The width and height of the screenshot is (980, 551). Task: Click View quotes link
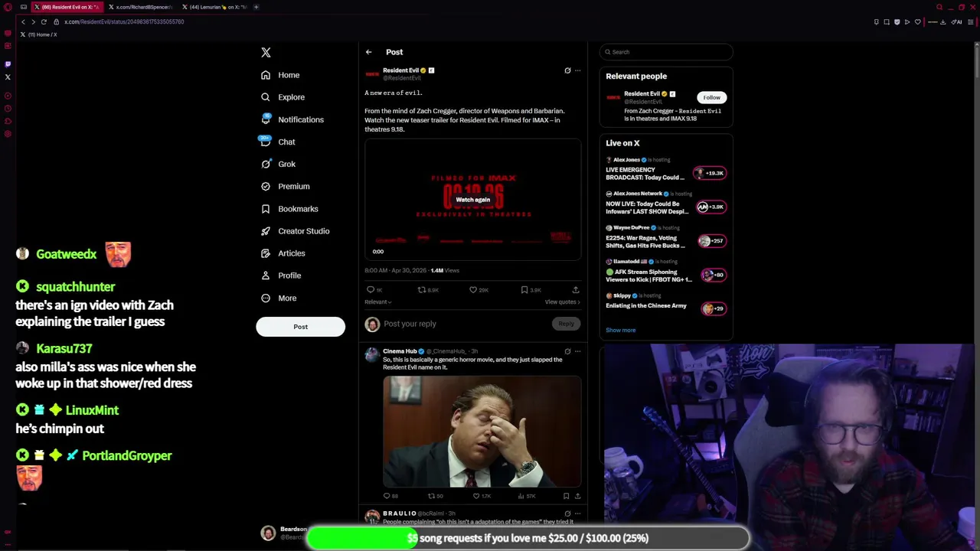click(562, 302)
